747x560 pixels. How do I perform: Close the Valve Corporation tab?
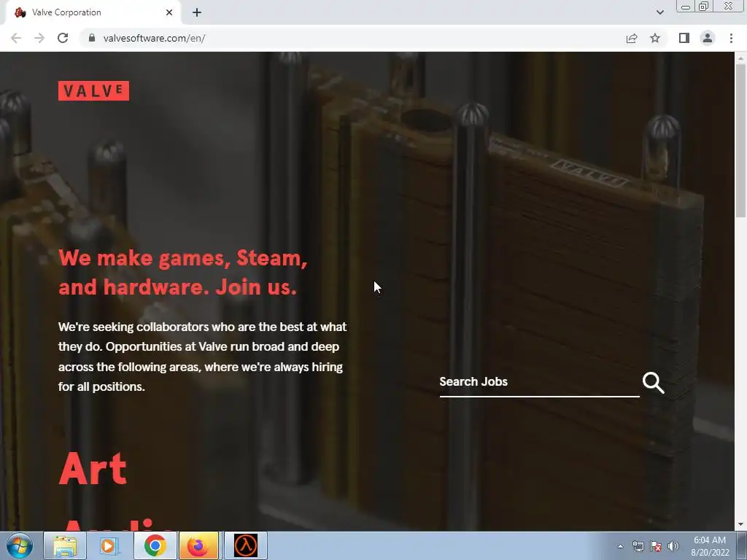click(x=169, y=12)
